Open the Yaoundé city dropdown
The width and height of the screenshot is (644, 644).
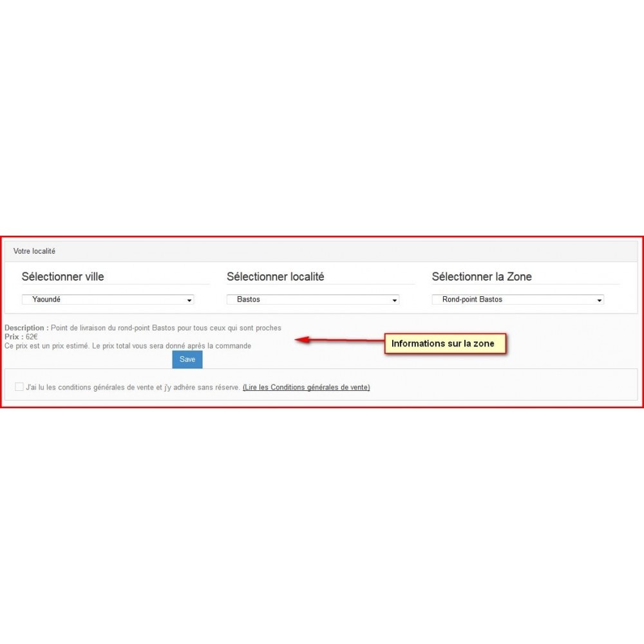(x=108, y=299)
